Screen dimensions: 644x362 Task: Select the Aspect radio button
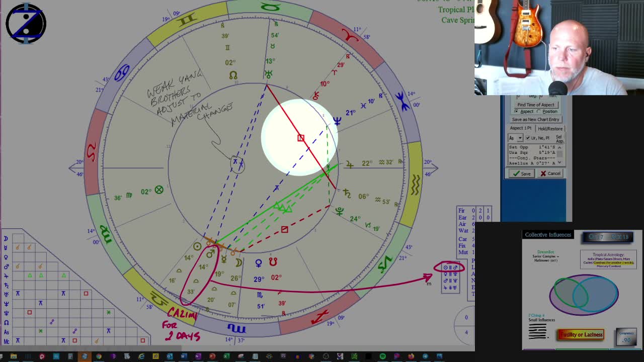[x=524, y=111]
